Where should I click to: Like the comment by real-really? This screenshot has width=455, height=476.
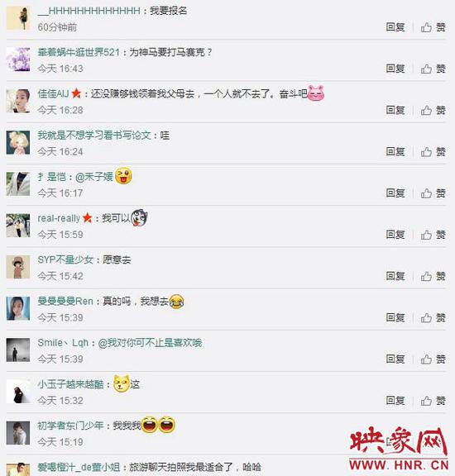coord(433,235)
